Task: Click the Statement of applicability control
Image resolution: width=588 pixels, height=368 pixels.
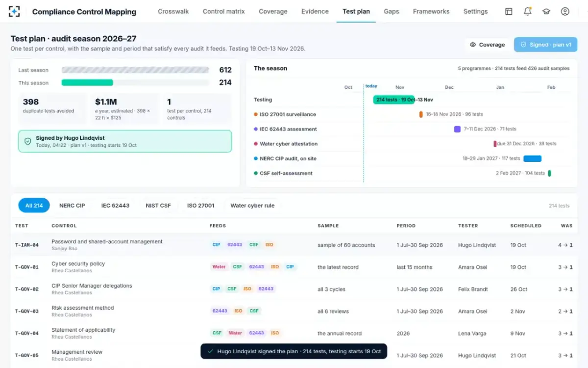Action: point(83,330)
